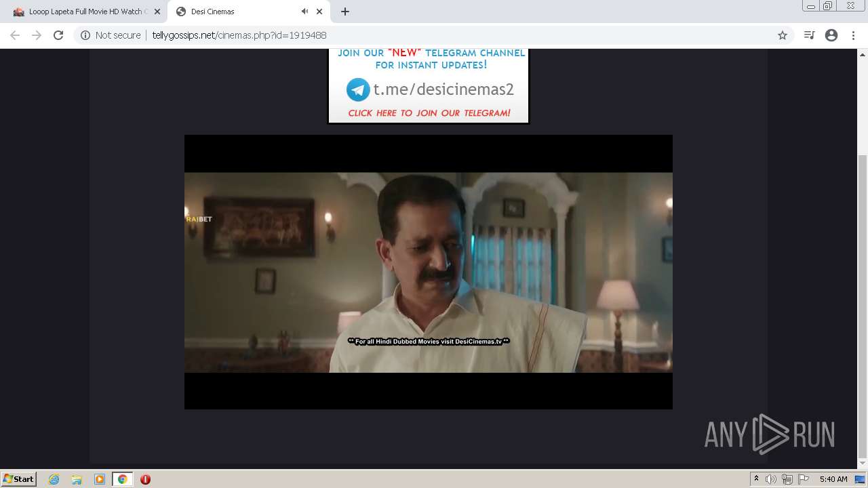Go back to the previous page

(x=15, y=35)
